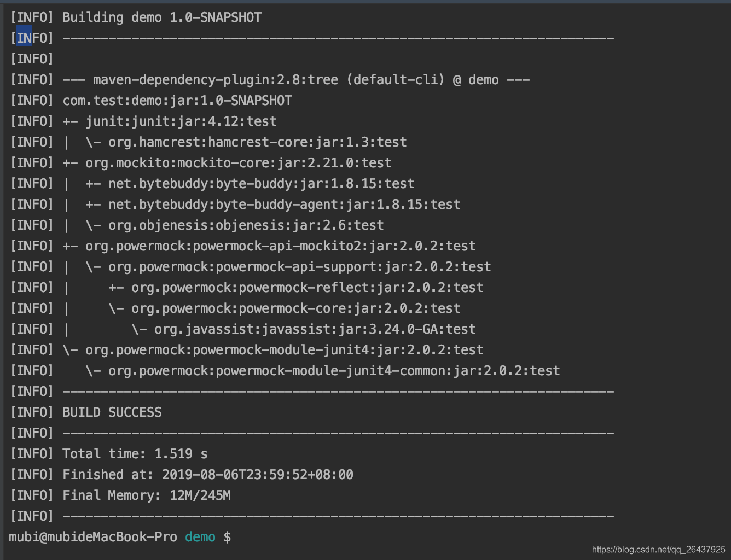Click the 'Building demo 1.0-SNAPSHOT' line
This screenshot has width=731, height=560.
[x=162, y=17]
